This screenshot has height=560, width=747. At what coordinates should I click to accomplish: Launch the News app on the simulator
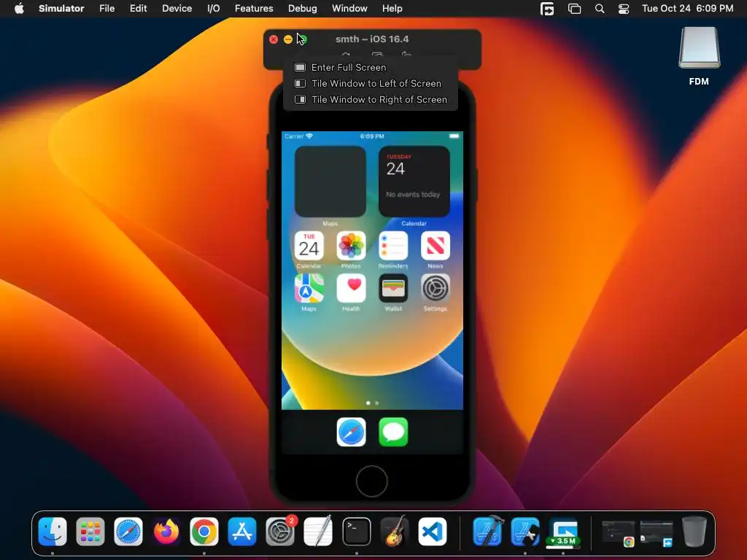tap(436, 246)
